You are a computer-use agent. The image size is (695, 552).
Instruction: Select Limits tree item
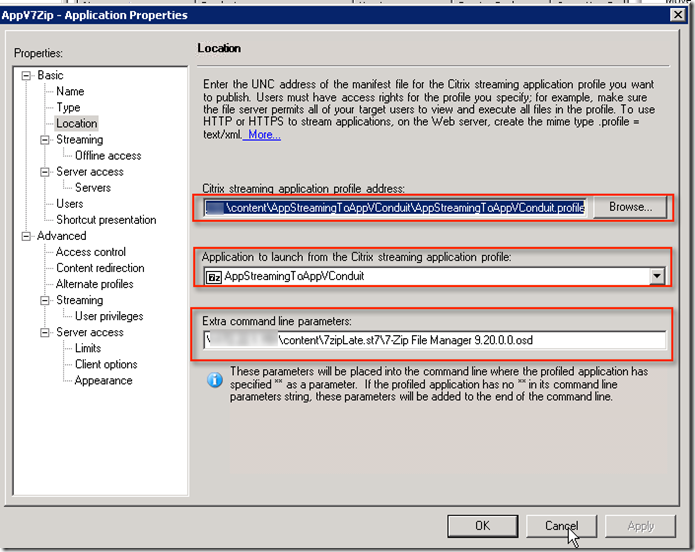point(88,348)
